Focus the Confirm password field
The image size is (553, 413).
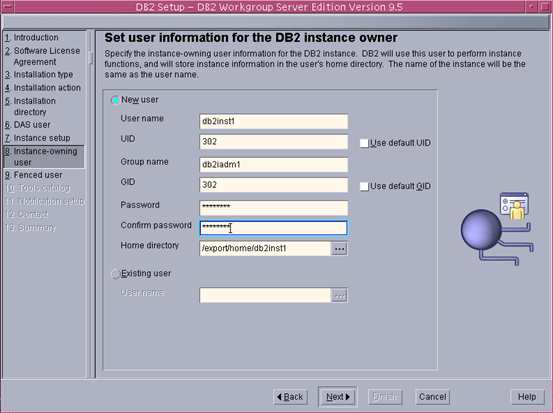click(274, 228)
